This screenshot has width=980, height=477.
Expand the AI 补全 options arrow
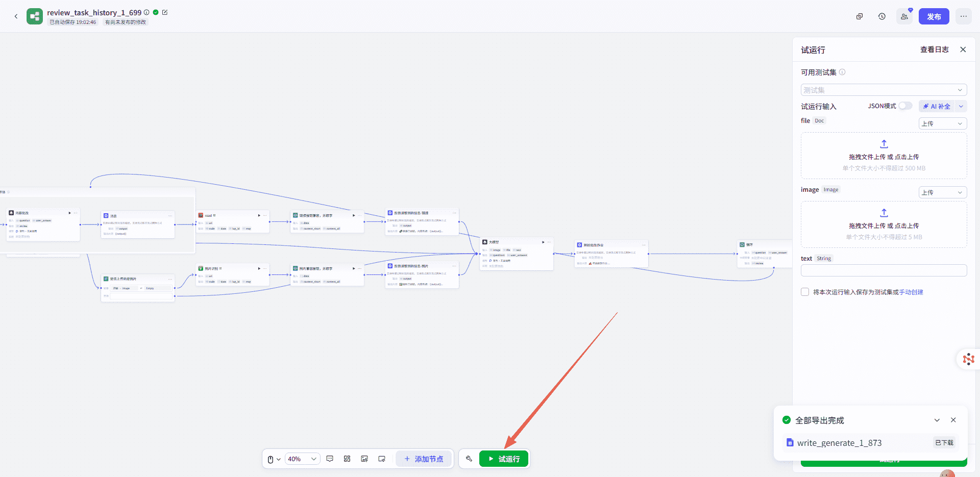(961, 106)
